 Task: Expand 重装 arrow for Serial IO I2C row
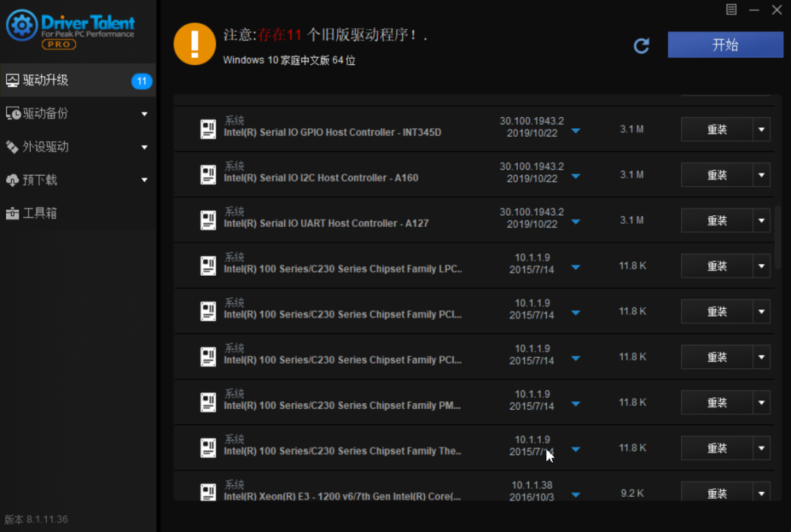(761, 175)
